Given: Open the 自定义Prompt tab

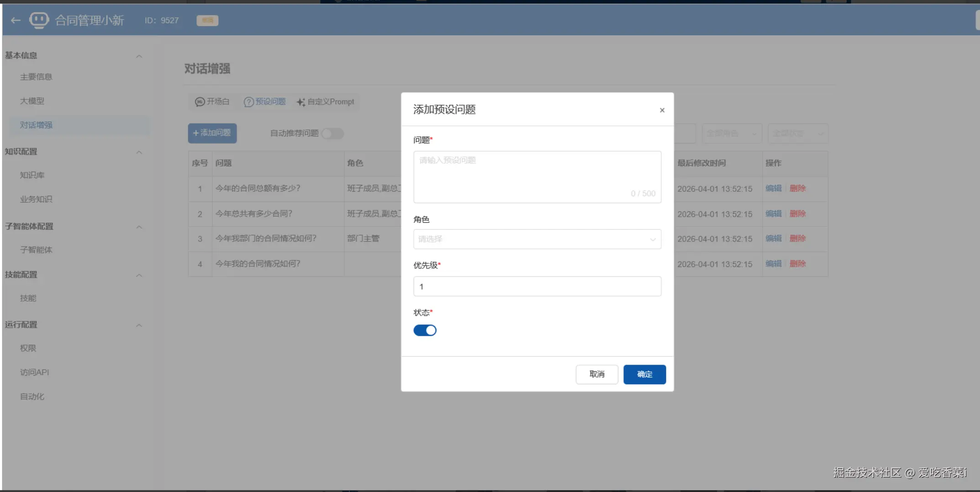Looking at the screenshot, I should (x=325, y=101).
